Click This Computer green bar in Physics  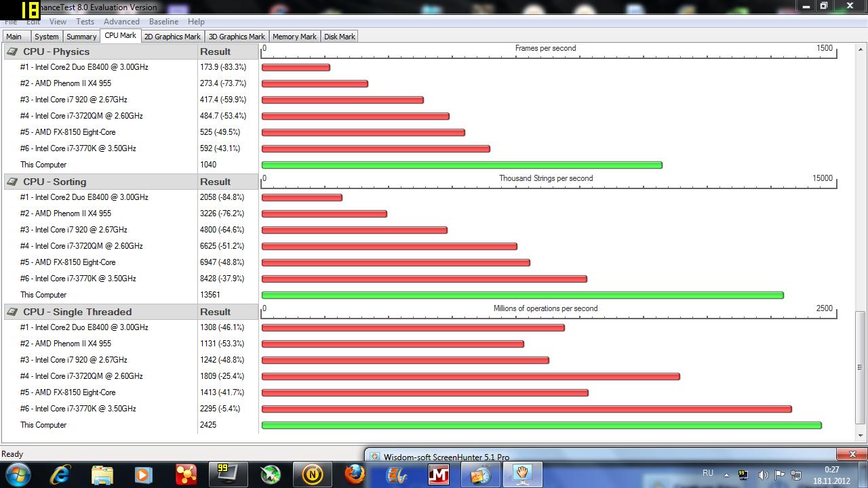(461, 165)
